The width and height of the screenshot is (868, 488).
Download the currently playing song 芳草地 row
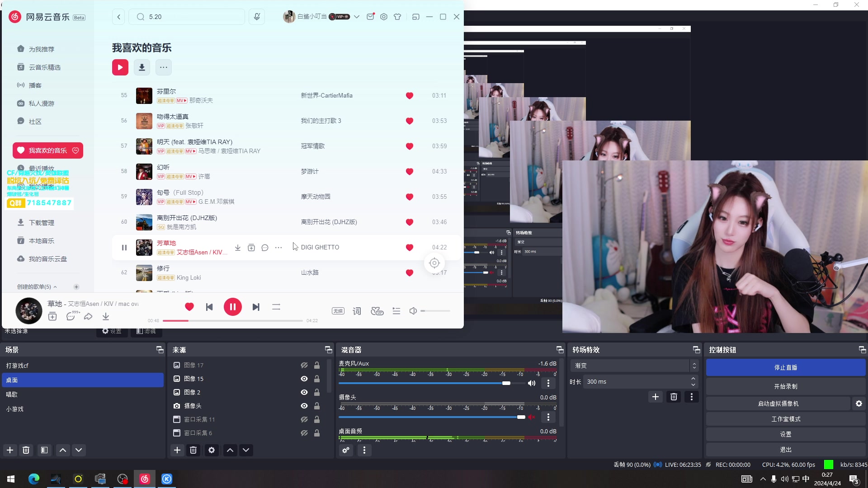pyautogui.click(x=238, y=248)
